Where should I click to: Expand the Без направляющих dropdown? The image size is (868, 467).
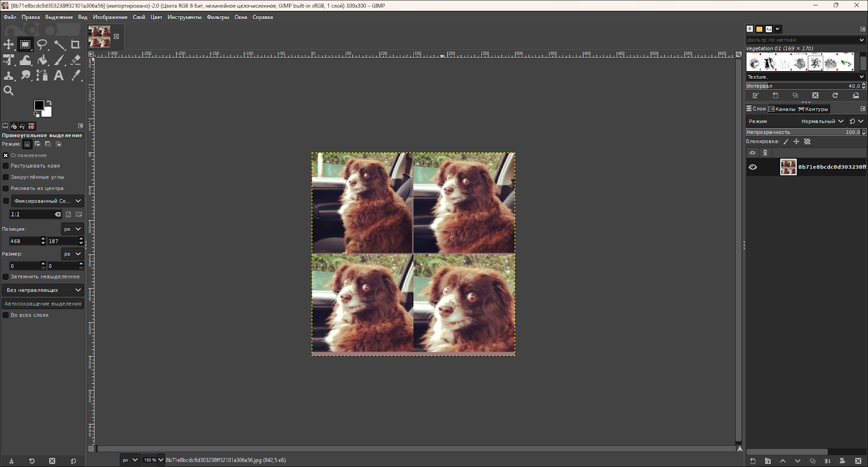[x=43, y=291]
